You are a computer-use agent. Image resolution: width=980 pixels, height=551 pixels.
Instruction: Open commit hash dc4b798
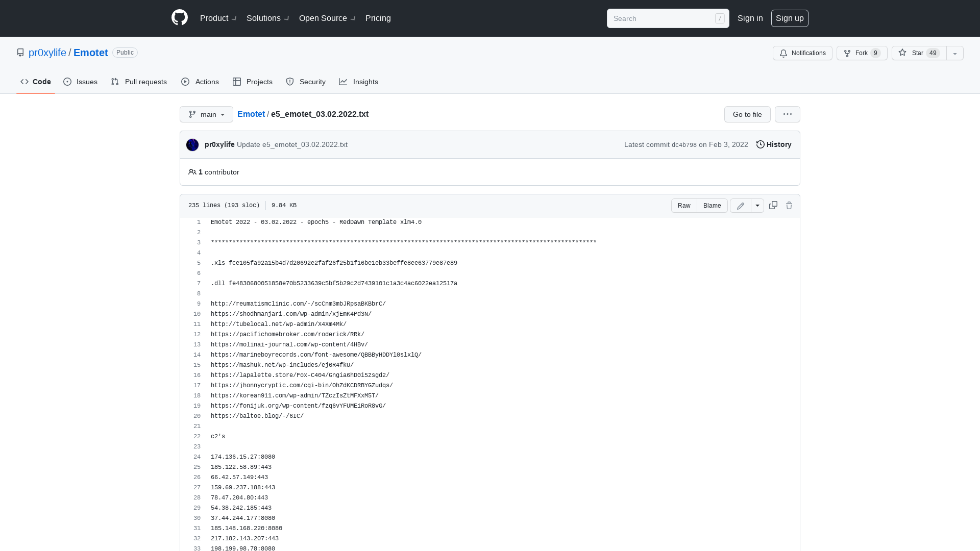(x=684, y=145)
